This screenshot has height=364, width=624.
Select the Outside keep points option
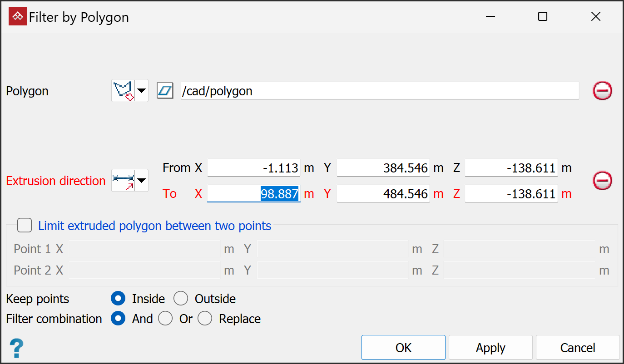[181, 299]
